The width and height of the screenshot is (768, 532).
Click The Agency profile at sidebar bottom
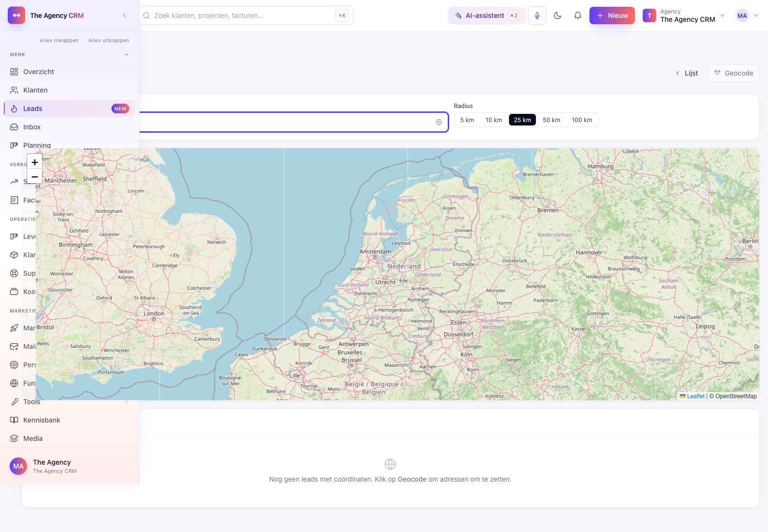coord(69,466)
